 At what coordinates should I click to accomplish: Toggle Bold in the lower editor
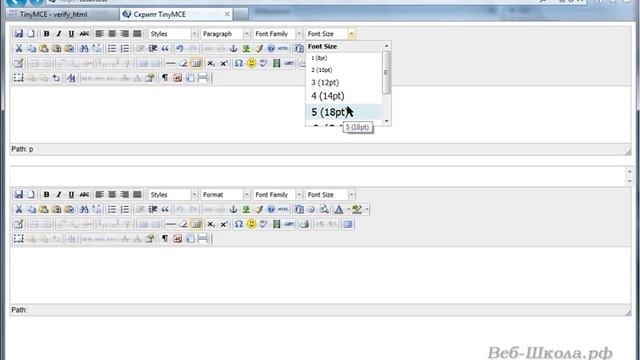click(x=47, y=195)
